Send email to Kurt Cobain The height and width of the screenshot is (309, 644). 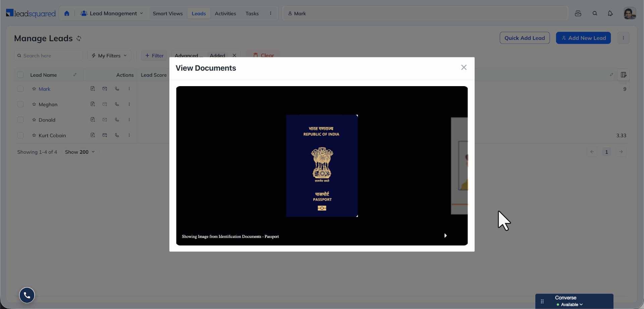point(105,135)
